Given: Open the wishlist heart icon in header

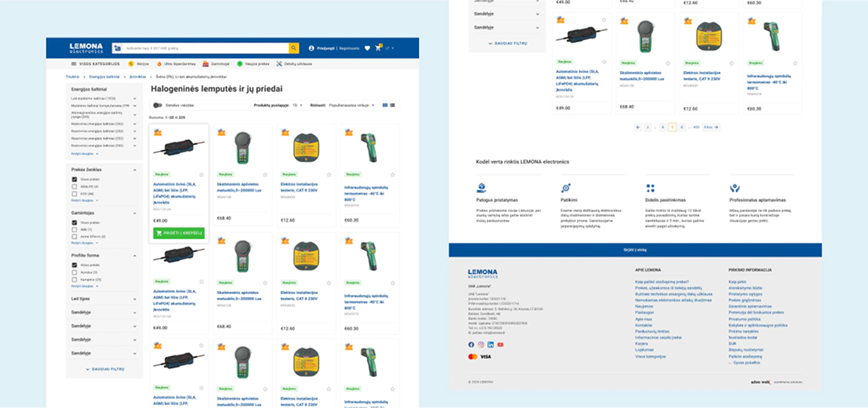Looking at the screenshot, I should [367, 48].
